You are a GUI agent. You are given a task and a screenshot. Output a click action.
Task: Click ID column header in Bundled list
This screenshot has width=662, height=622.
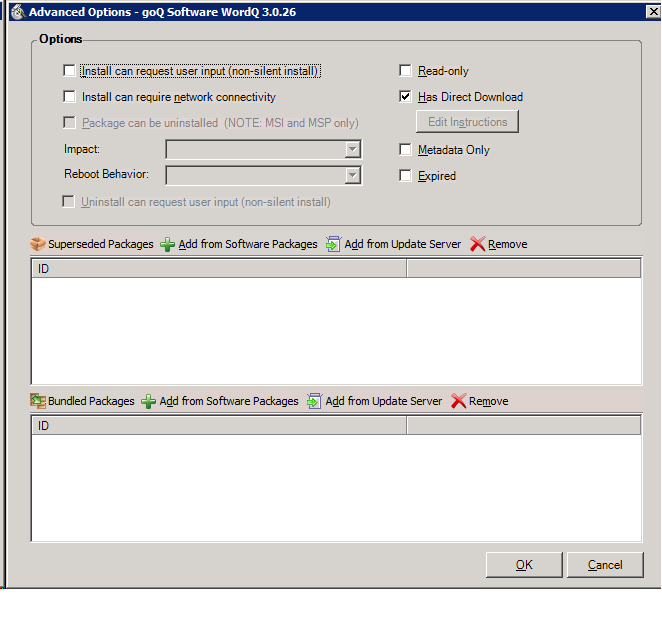219,426
